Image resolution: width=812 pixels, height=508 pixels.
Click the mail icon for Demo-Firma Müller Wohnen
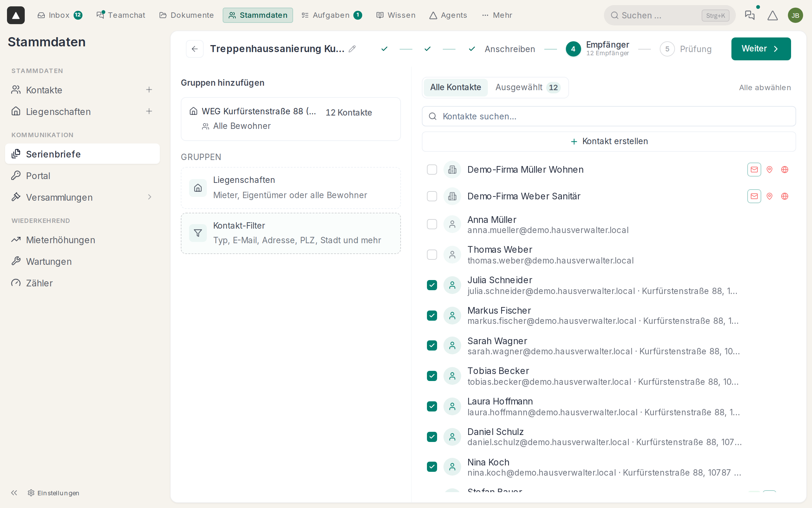coord(754,169)
